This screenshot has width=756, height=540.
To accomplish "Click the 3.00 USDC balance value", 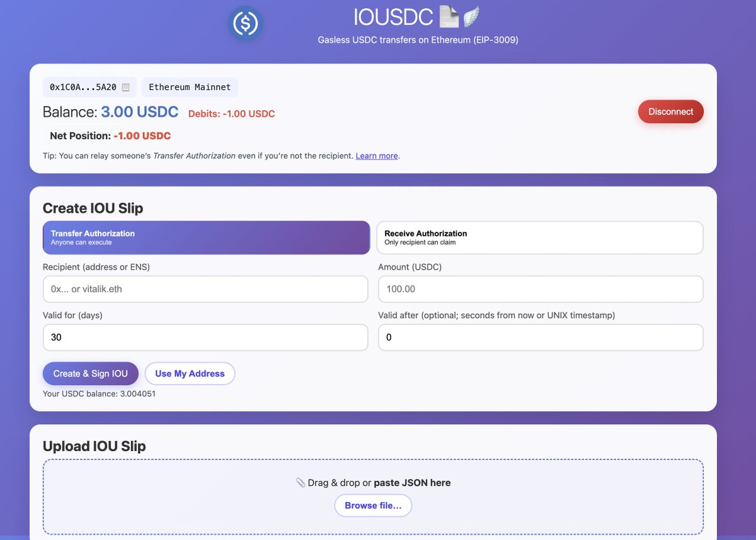I will (x=140, y=112).
